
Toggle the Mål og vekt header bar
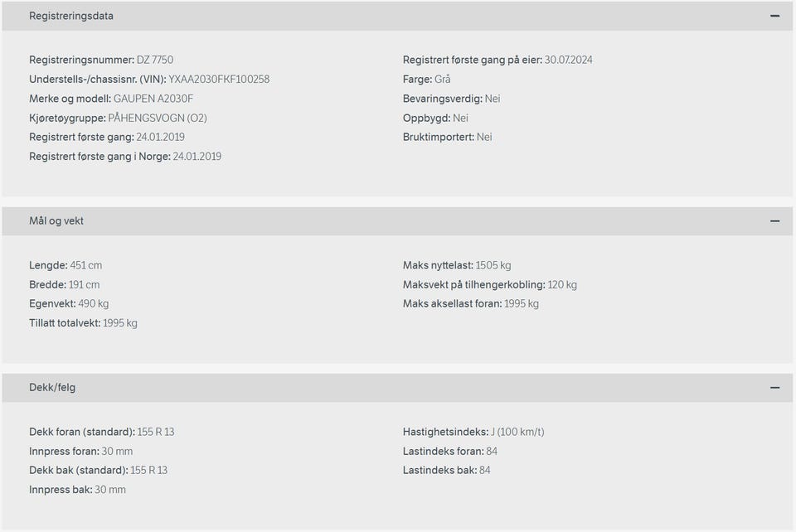397,221
